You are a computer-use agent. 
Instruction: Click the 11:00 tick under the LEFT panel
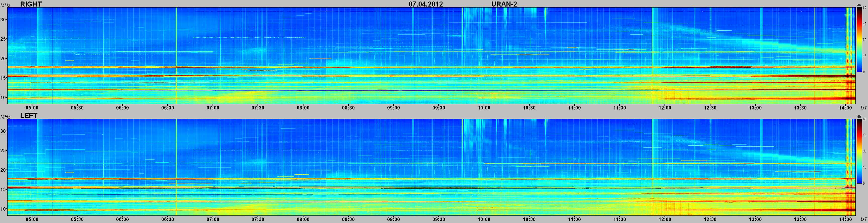click(x=574, y=219)
